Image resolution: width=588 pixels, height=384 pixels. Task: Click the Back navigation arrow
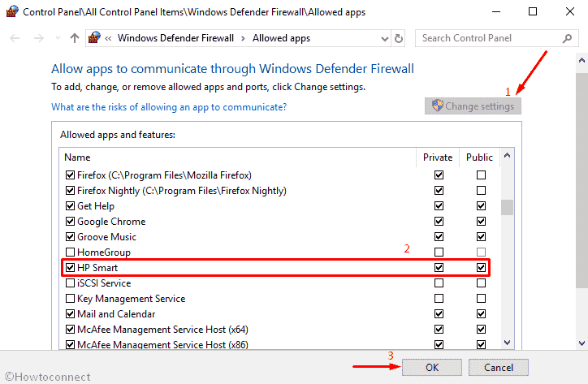pyautogui.click(x=15, y=38)
